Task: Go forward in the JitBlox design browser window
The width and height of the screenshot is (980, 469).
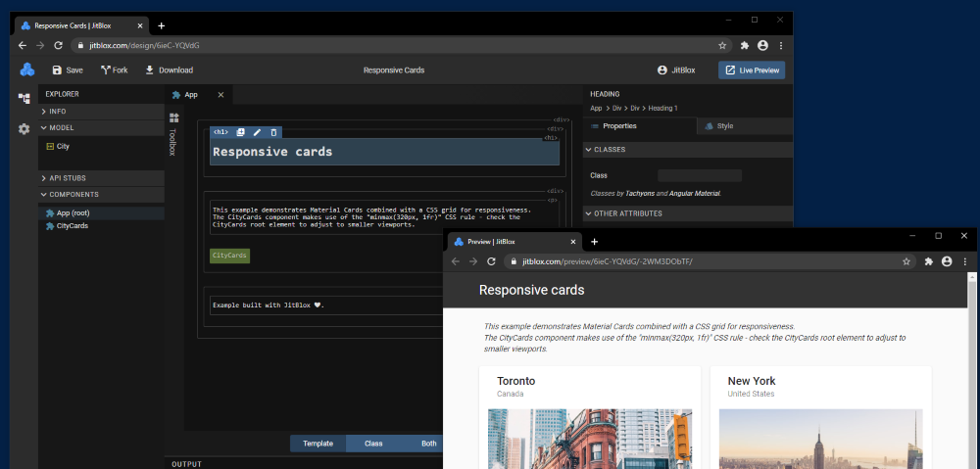Action: point(40,46)
